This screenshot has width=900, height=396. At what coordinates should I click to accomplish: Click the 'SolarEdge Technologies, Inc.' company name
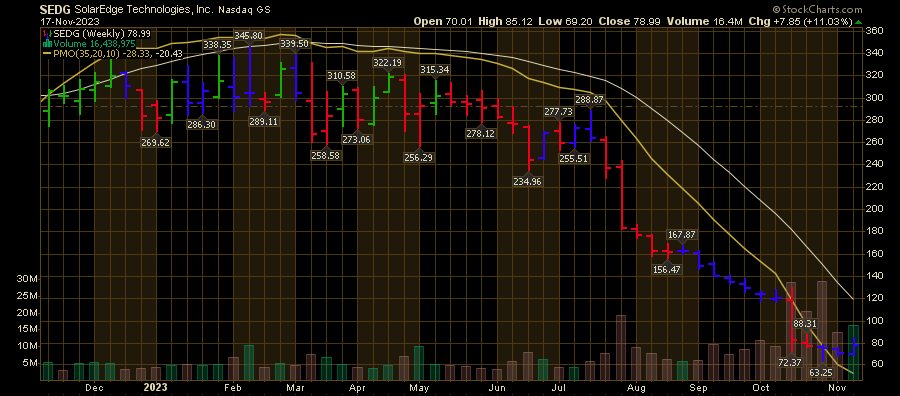pos(144,10)
